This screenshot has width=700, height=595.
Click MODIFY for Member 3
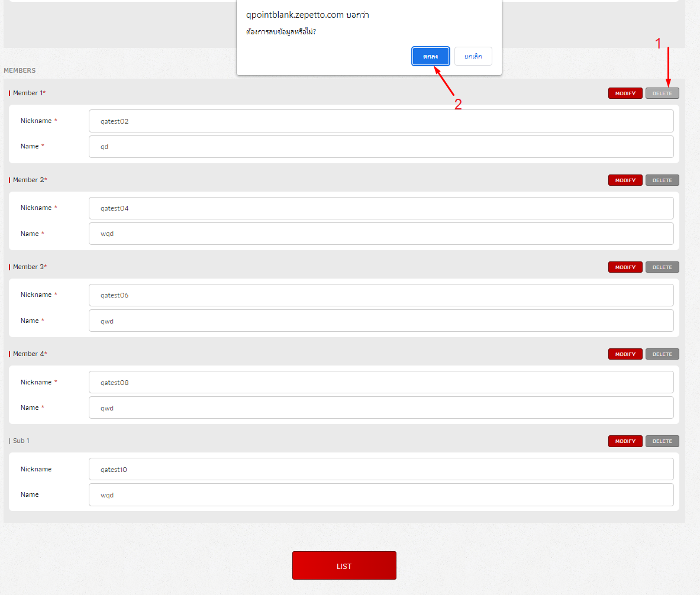point(625,267)
